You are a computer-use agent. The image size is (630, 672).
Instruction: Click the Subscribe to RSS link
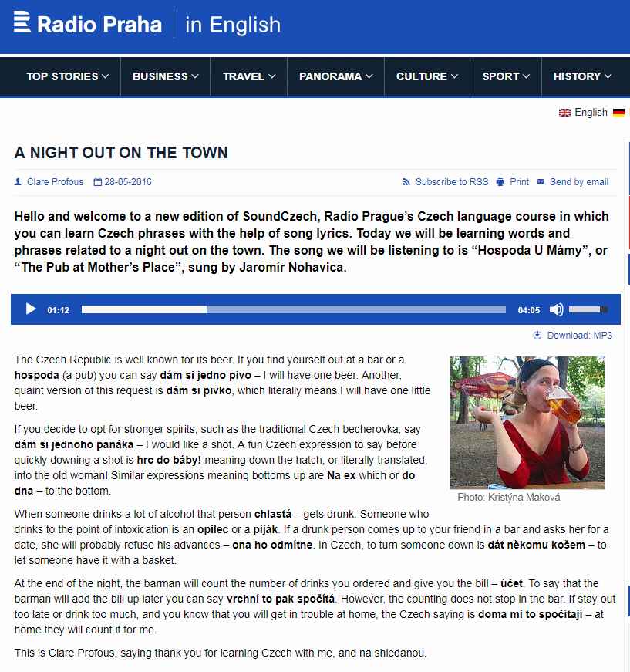coord(452,182)
